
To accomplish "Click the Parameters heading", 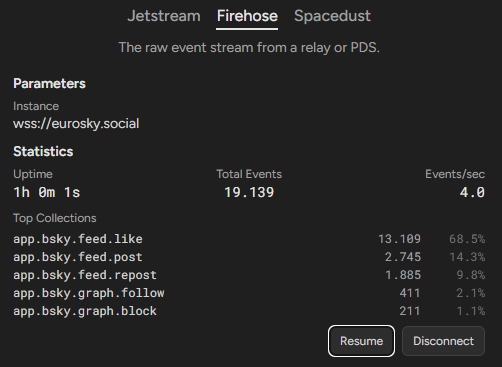I will pyautogui.click(x=49, y=84).
